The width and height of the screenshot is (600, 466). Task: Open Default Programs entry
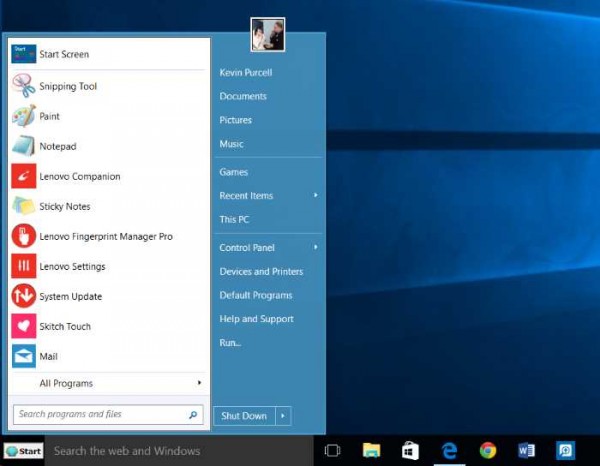256,295
